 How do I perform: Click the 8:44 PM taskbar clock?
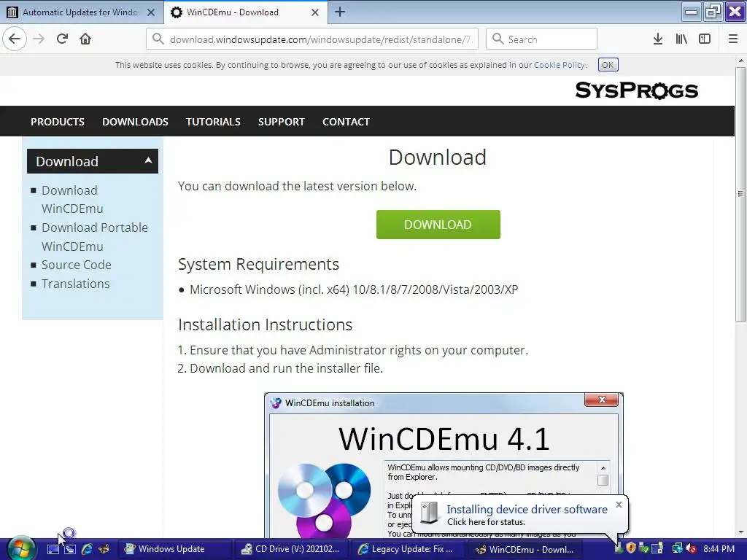[719, 549]
